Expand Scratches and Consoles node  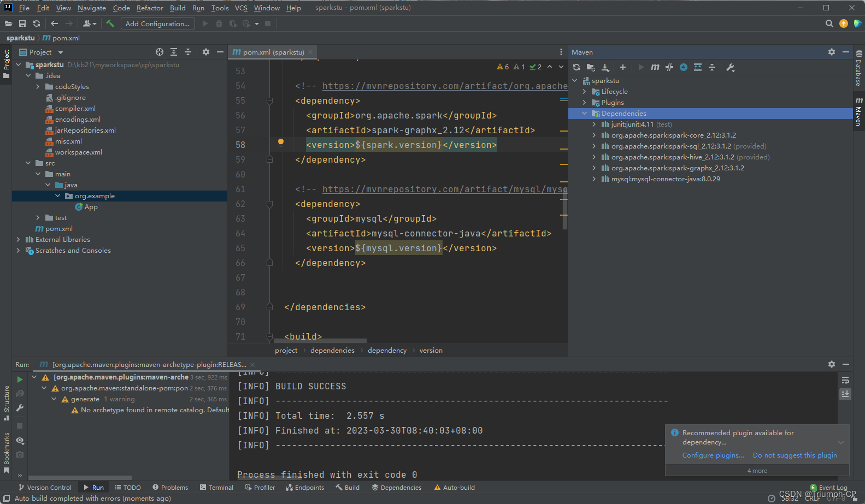(x=18, y=251)
